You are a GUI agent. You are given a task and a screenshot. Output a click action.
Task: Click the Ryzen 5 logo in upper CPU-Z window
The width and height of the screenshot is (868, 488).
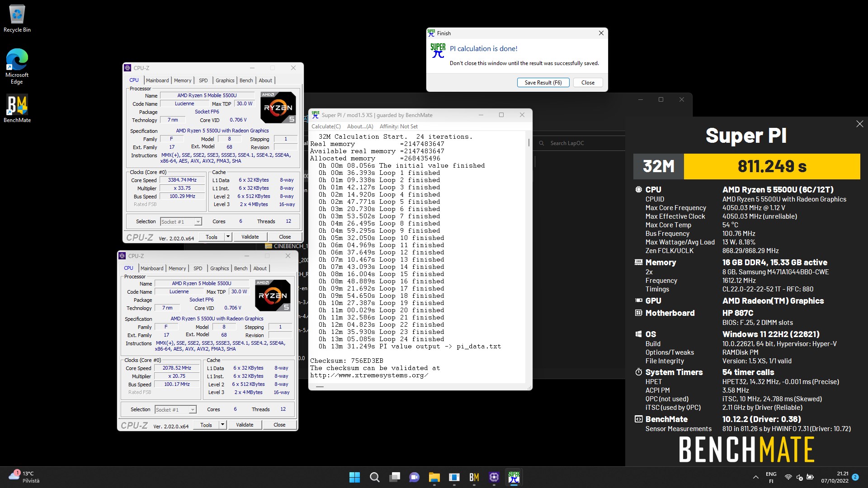pyautogui.click(x=278, y=108)
